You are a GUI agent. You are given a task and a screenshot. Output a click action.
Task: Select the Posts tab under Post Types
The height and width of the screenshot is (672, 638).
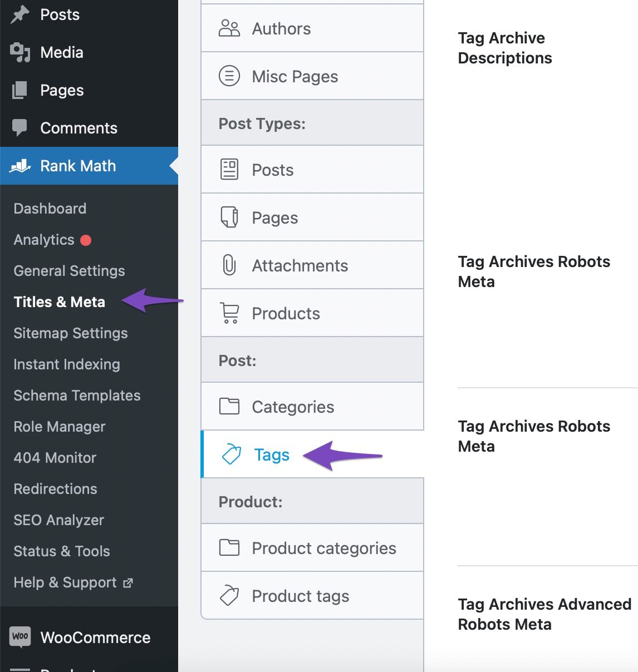(312, 170)
